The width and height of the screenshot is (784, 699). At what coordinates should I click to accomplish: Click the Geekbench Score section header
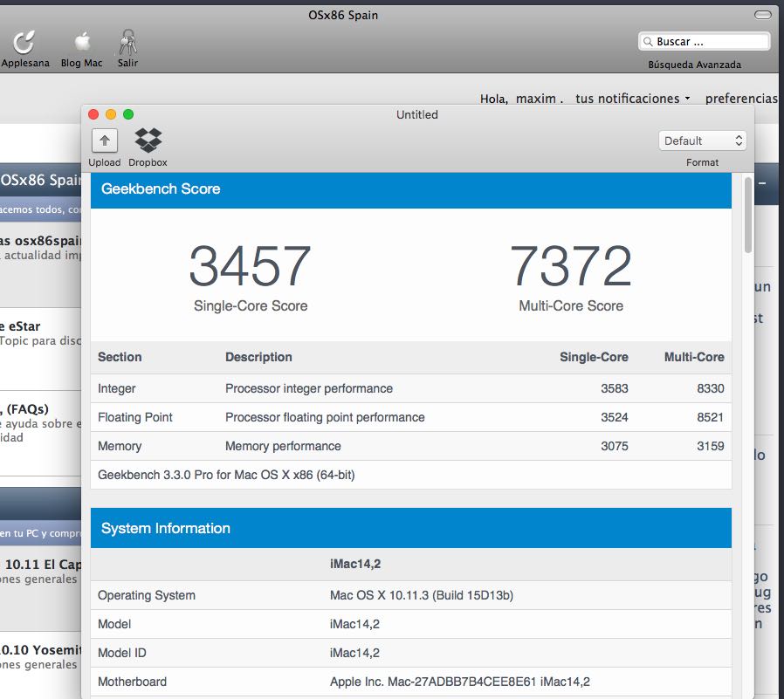tap(411, 188)
